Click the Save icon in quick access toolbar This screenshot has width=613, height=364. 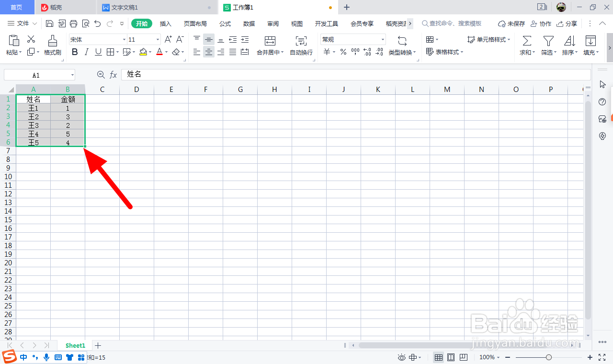click(49, 23)
